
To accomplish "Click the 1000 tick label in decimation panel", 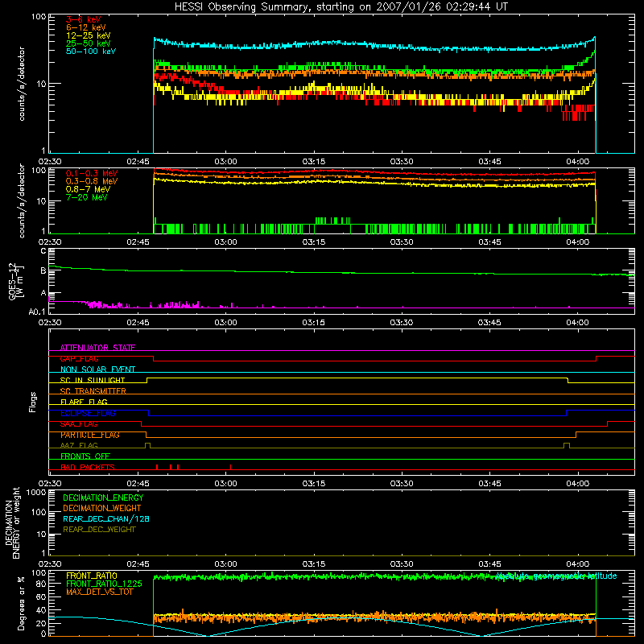I will (36, 493).
